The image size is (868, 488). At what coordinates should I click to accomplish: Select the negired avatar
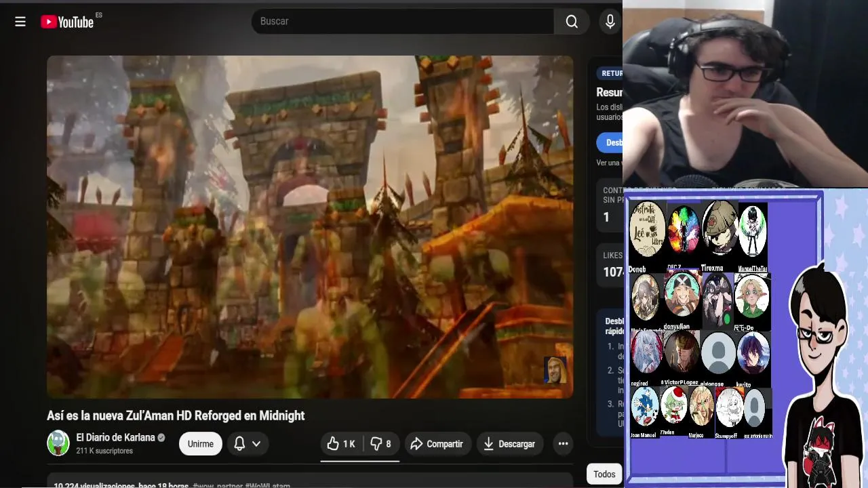(646, 352)
